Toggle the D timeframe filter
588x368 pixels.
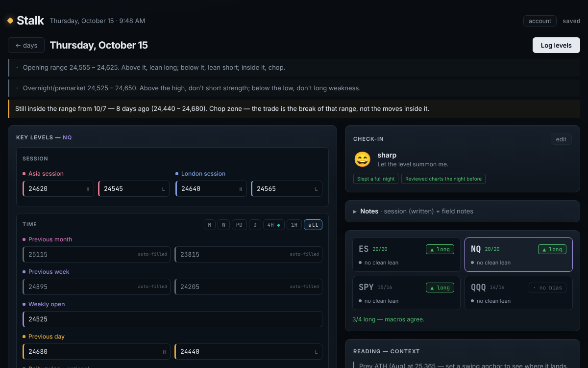coord(255,225)
